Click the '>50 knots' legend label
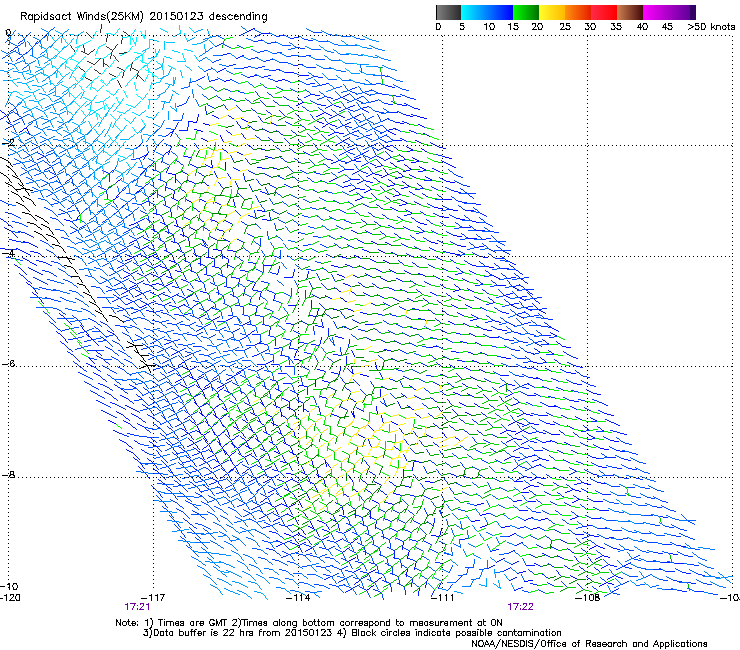Viewport: 740px width, 650px height. pyautogui.click(x=711, y=27)
